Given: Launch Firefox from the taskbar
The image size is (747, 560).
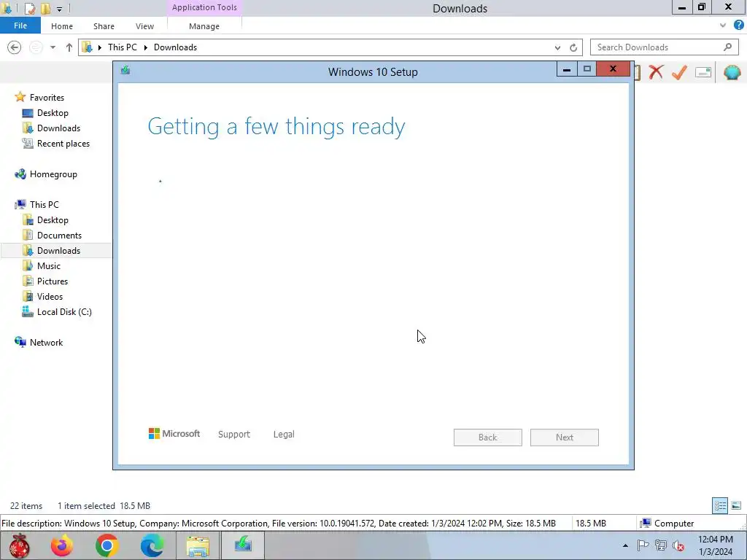Looking at the screenshot, I should coord(63,545).
